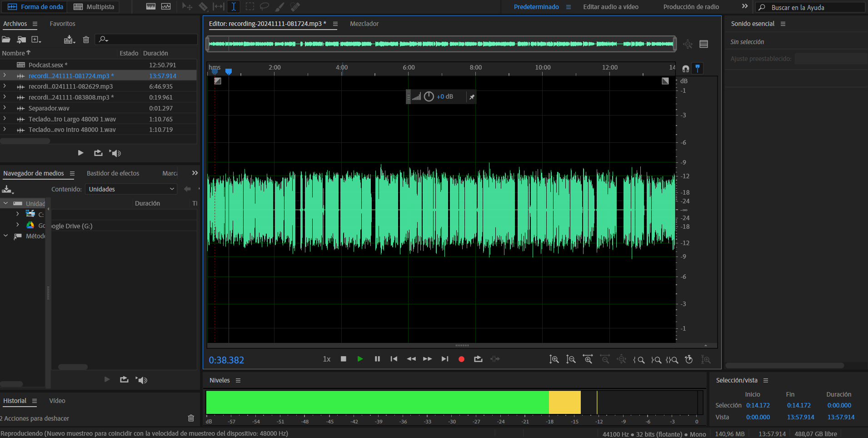Viewport: 868px width, 438px height.
Task: Show the spectral frequency display
Action: (x=151, y=7)
